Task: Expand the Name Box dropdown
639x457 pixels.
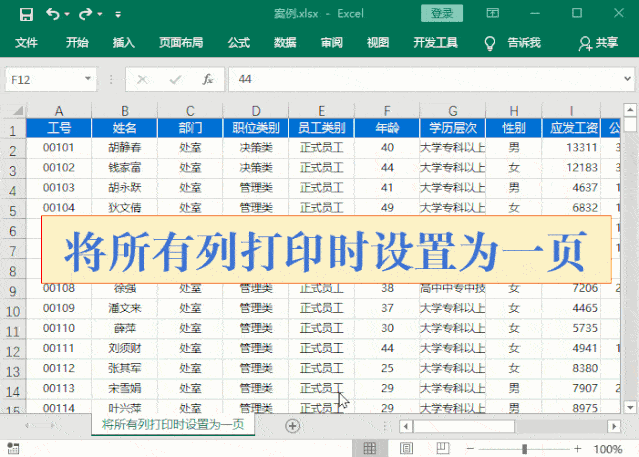Action: [x=89, y=79]
